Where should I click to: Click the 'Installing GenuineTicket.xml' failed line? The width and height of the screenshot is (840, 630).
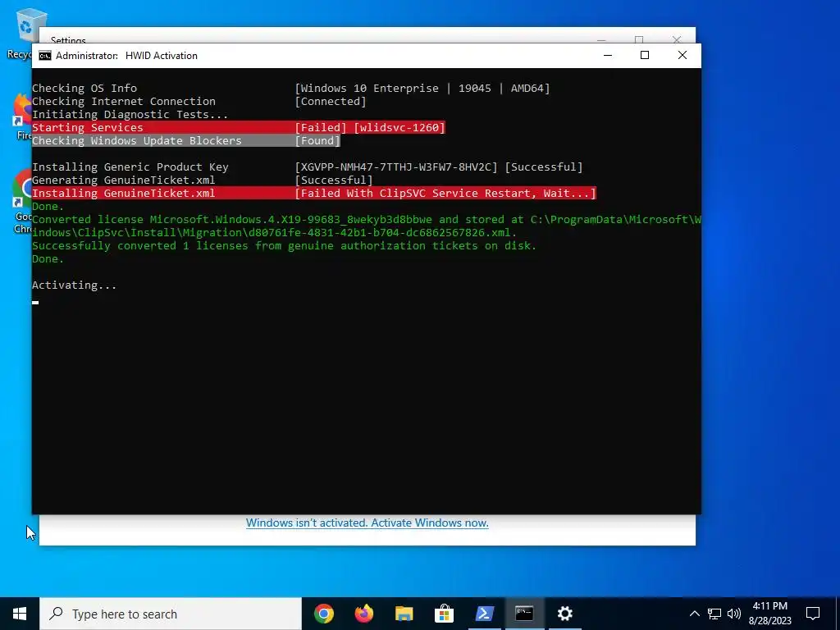[x=314, y=194]
